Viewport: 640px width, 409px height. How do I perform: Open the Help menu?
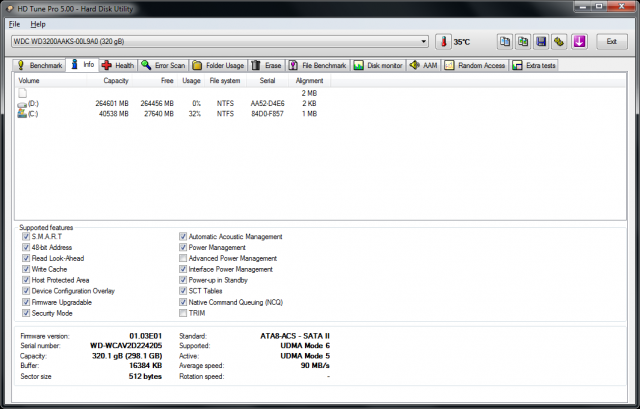pos(38,23)
